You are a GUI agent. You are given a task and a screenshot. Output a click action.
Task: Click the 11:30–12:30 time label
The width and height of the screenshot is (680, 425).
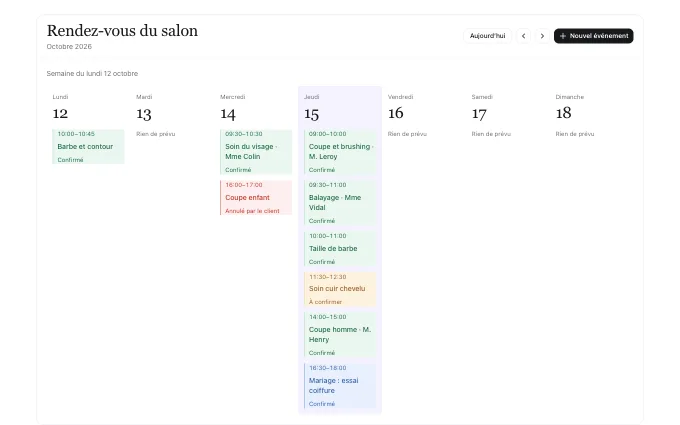tap(328, 277)
